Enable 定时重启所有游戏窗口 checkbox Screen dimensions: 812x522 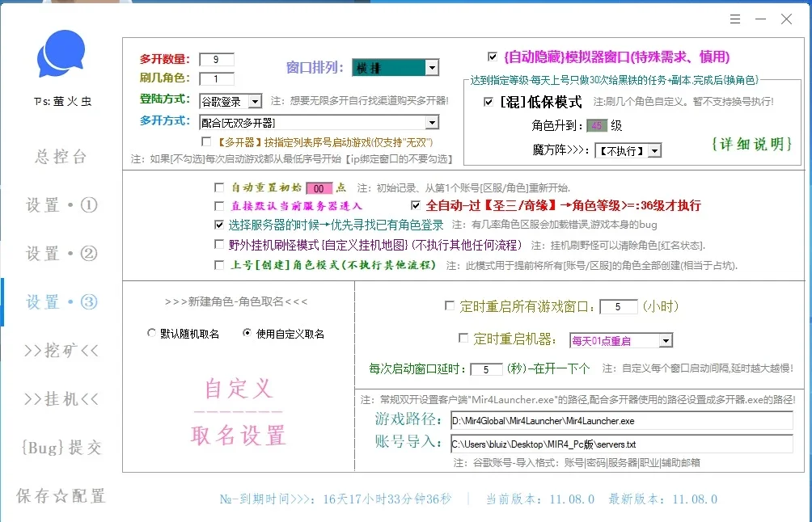450,305
